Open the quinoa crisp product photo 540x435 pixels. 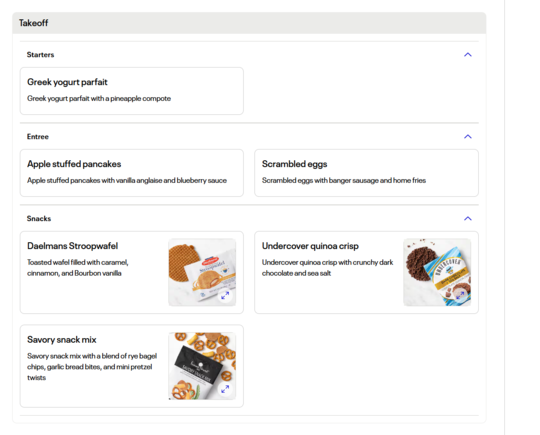point(437,272)
